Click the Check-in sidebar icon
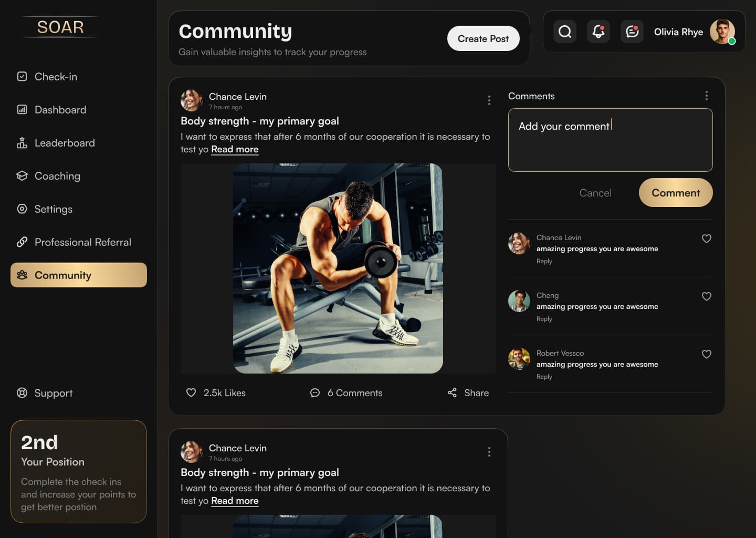The image size is (756, 538). click(x=22, y=76)
